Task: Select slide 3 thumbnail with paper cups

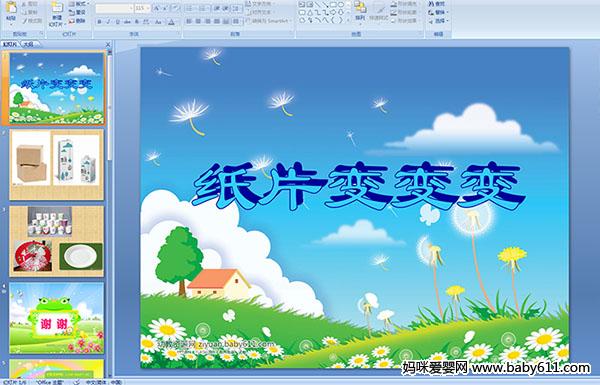Action: pyautogui.click(x=57, y=241)
